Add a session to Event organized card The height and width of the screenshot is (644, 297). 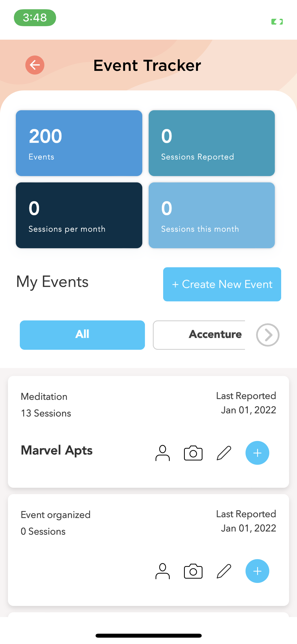point(257,571)
